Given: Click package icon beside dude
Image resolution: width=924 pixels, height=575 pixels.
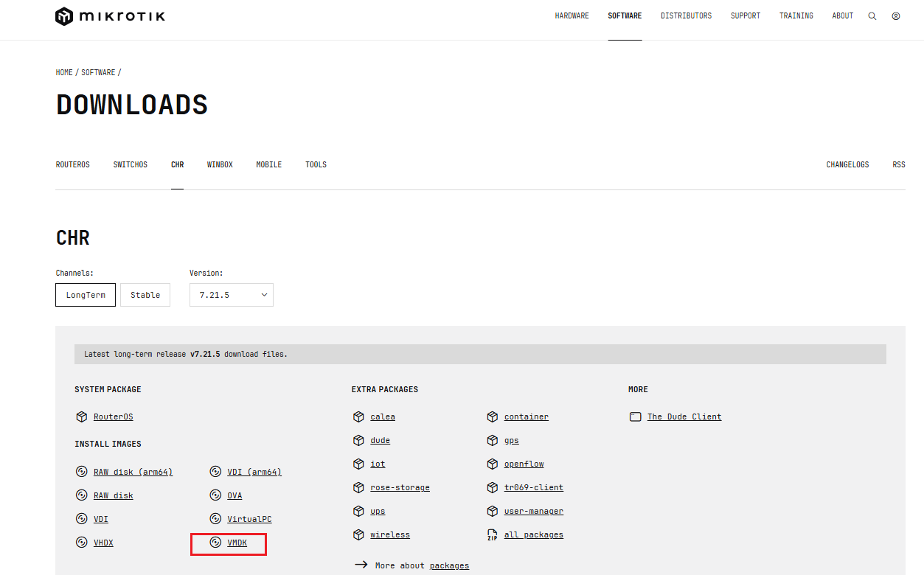Looking at the screenshot, I should (x=358, y=440).
